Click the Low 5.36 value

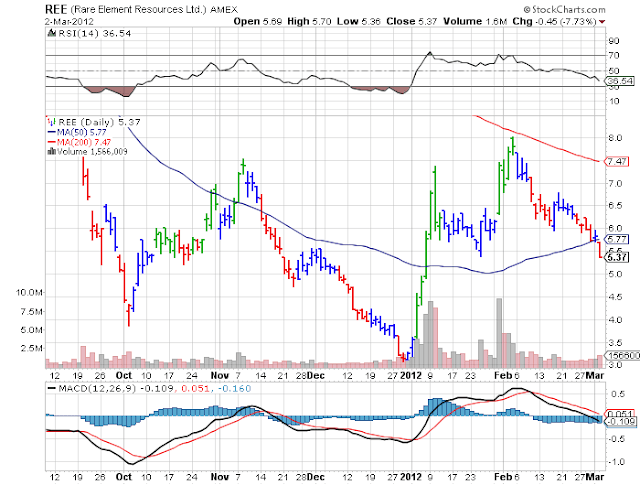click(358, 21)
